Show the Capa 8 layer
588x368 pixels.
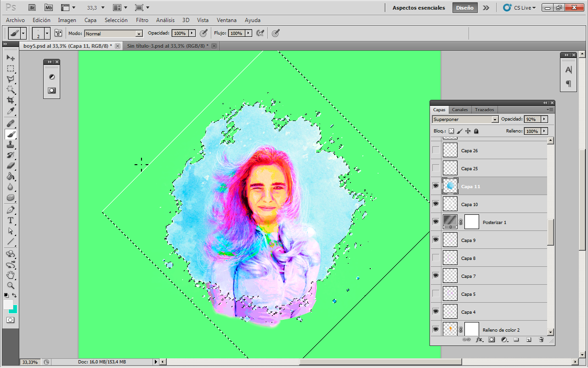click(435, 258)
